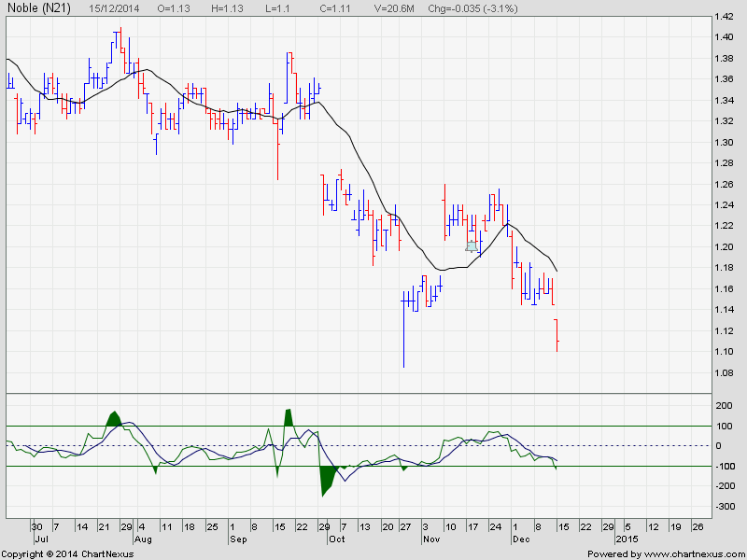Viewport: 747px width, 560px height.
Task: Click the 2015 year label on time axis
Action: 627,539
